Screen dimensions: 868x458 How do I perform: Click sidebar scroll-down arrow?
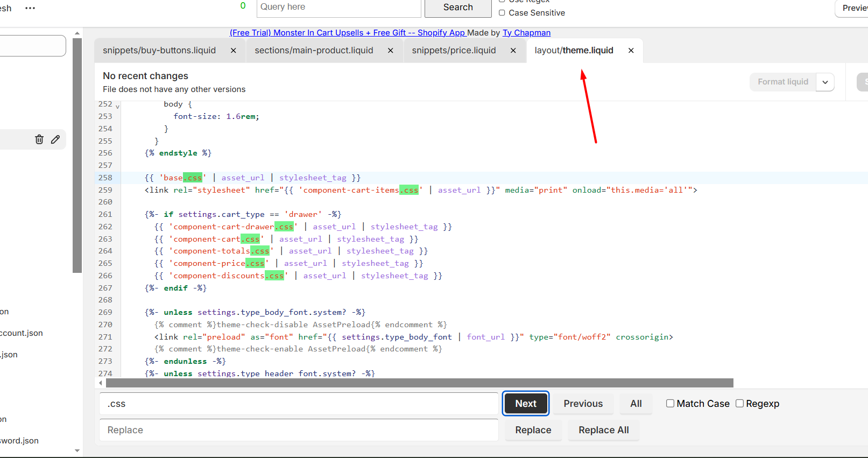[x=77, y=451]
